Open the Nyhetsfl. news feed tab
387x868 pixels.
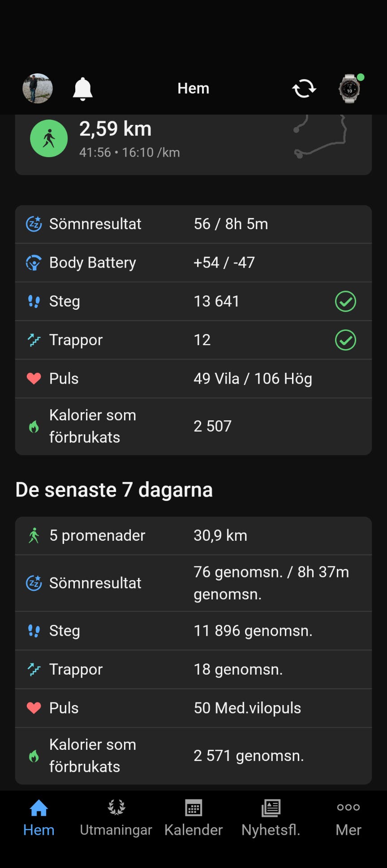click(x=271, y=818)
